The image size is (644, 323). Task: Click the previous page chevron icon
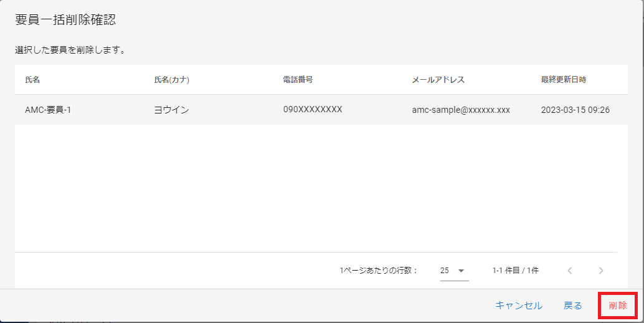click(570, 271)
